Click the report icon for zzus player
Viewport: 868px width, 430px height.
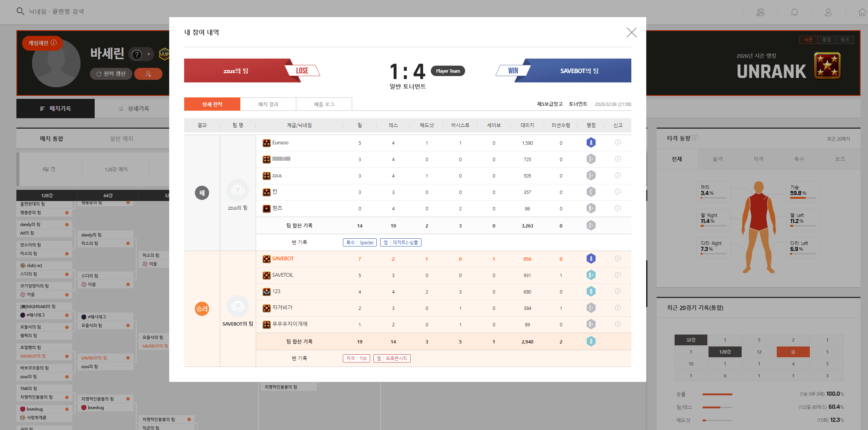[618, 175]
